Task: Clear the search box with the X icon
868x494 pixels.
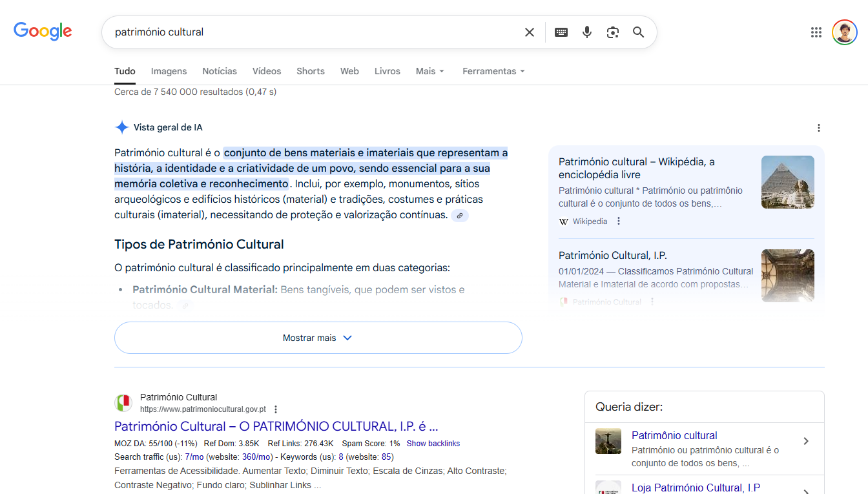Action: tap(530, 32)
